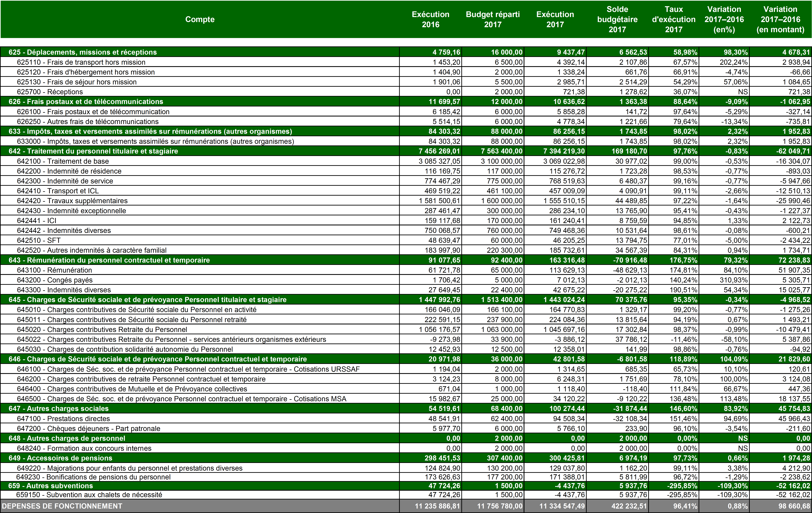The image size is (812, 513).
Task: Click the Taux d'exécution 2017 header
Action: point(673,19)
